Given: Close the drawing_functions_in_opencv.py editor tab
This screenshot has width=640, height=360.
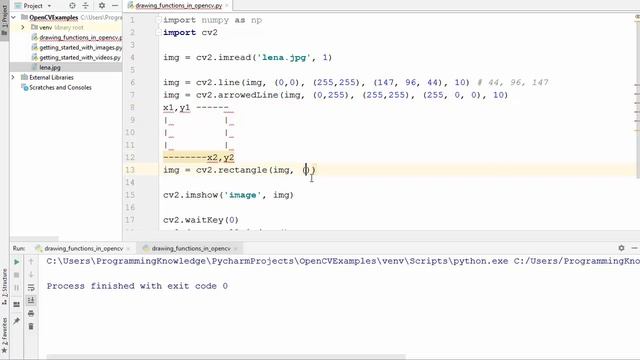Looking at the screenshot, I should tap(227, 6).
